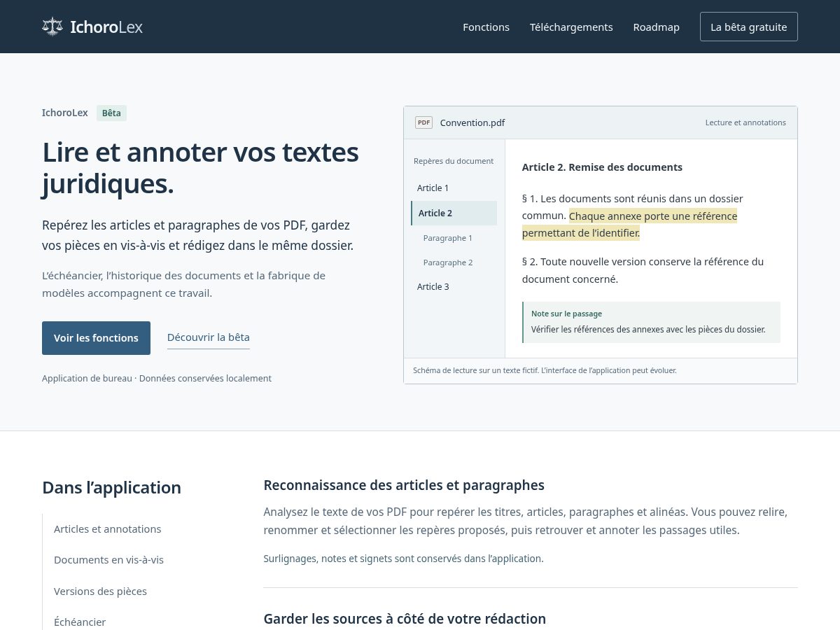Click the Voir les fonctions button

[96, 338]
